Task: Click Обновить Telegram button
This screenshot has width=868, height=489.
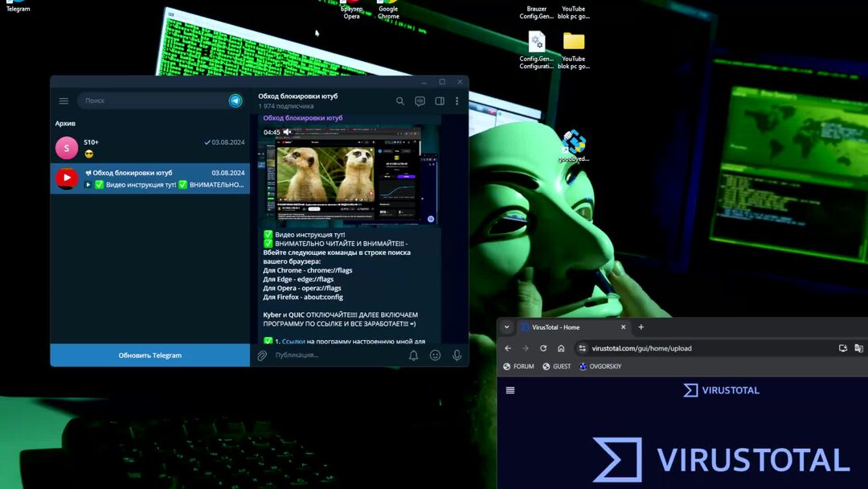Action: click(x=150, y=355)
